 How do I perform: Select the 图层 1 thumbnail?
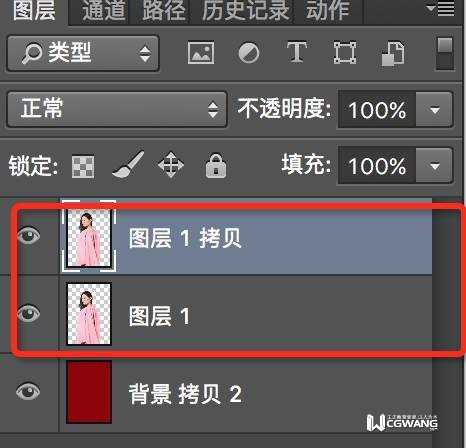89,314
